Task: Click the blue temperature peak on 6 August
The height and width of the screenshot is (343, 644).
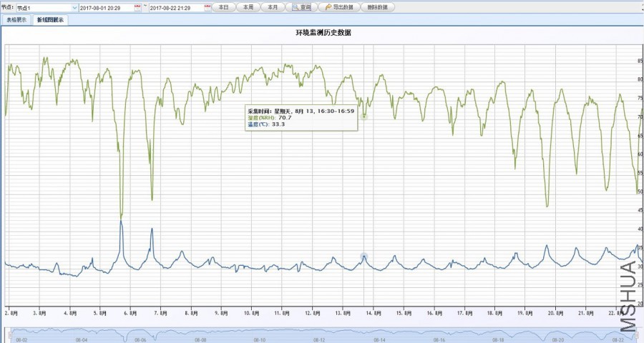Action: (x=151, y=229)
